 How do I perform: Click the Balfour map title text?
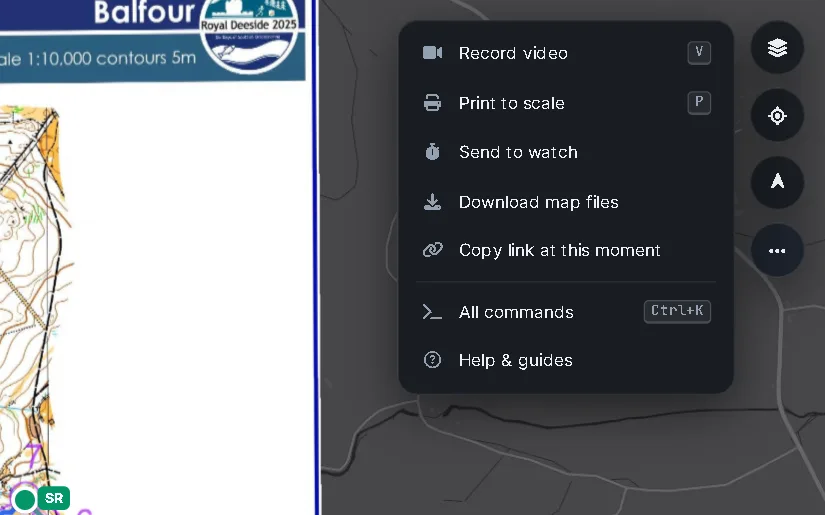click(144, 12)
